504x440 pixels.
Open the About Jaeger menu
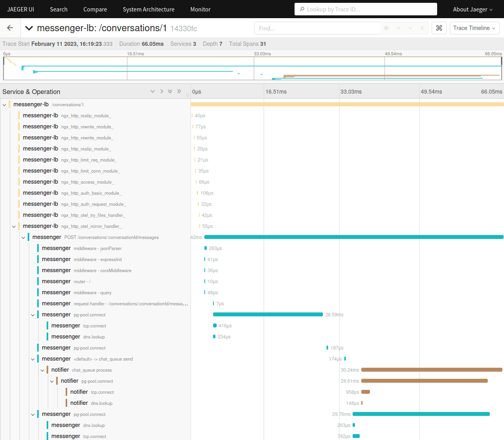coord(472,9)
